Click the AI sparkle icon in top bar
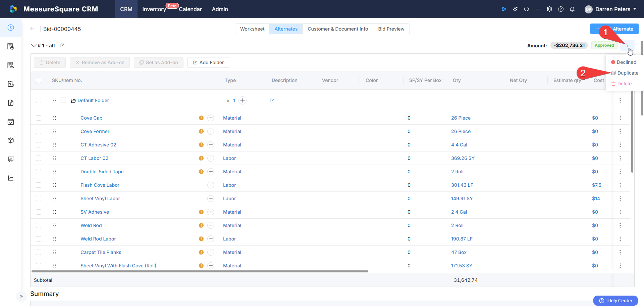Screen dimensions: 644x306 pyautogui.click(x=515, y=9)
